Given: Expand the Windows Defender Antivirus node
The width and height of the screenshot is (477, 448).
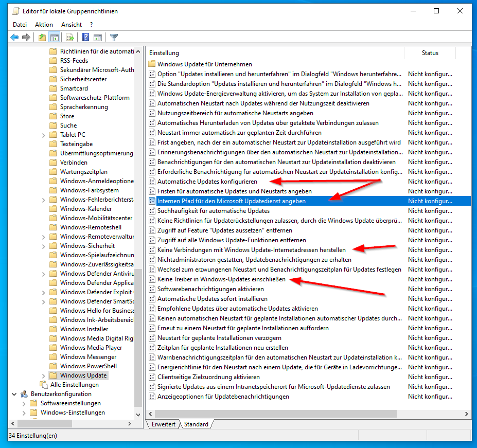Looking at the screenshot, I should (44, 274).
